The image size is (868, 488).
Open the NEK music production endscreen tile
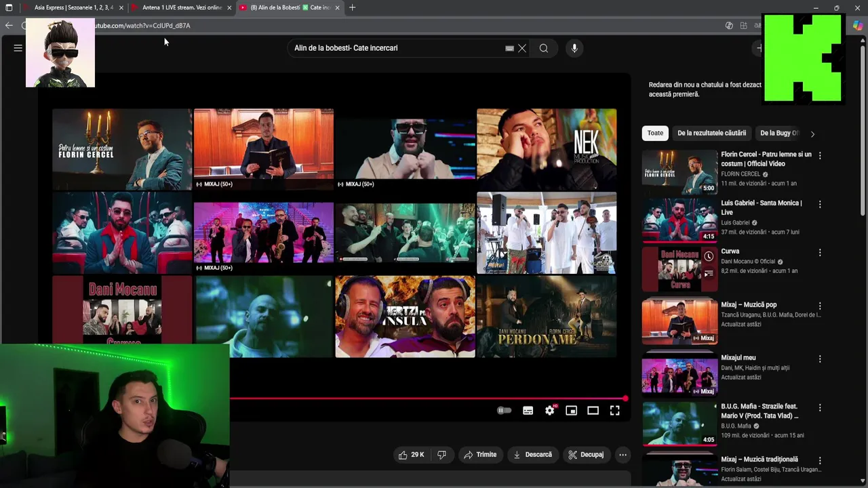[547, 149]
